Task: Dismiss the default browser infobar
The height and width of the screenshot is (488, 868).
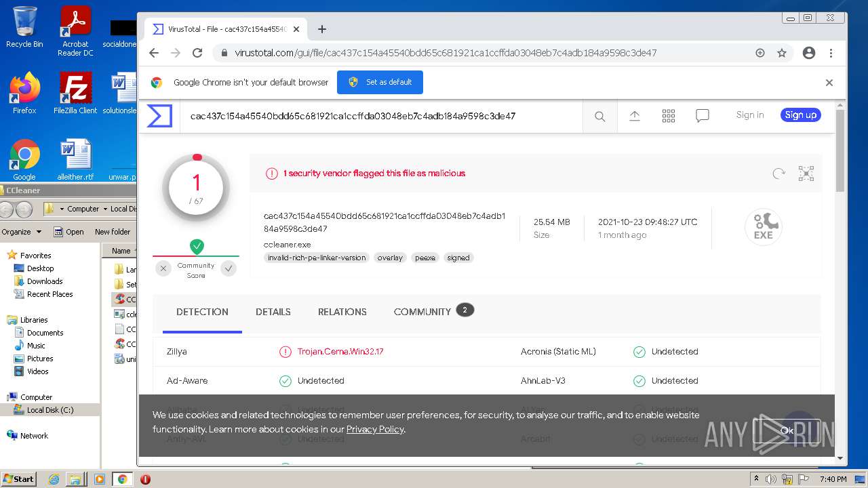Action: tap(829, 83)
